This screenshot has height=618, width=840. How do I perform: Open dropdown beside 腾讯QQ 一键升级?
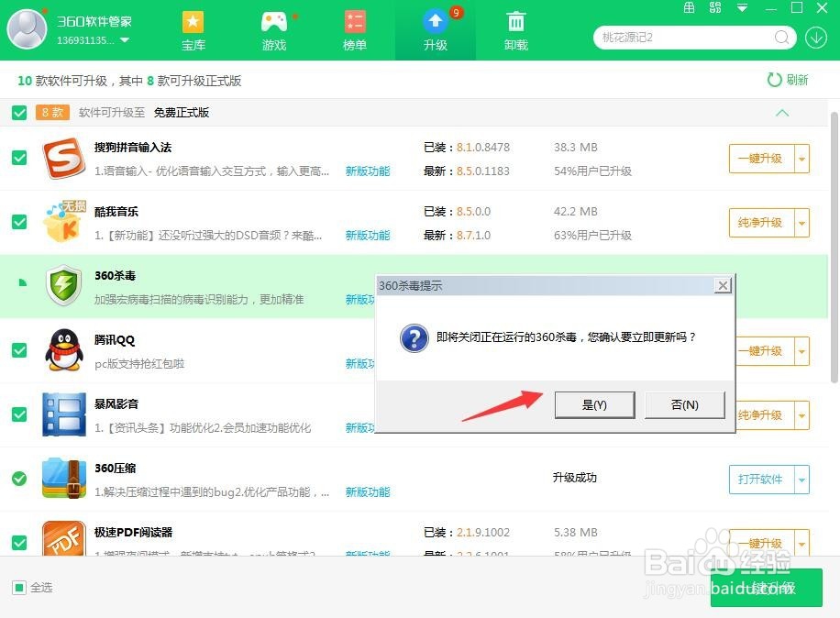(802, 351)
